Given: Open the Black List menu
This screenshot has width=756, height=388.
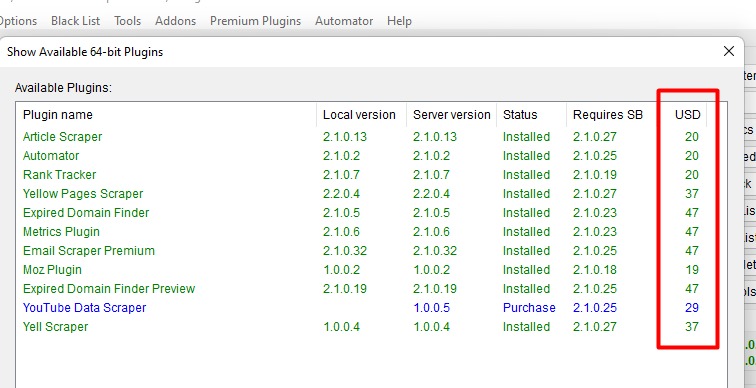Looking at the screenshot, I should coord(75,21).
